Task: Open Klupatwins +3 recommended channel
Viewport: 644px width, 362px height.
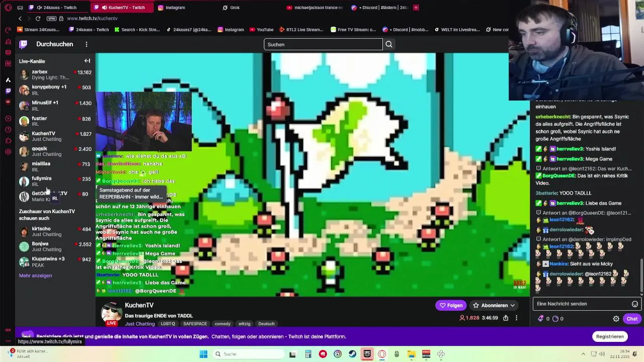Action: click(x=55, y=262)
